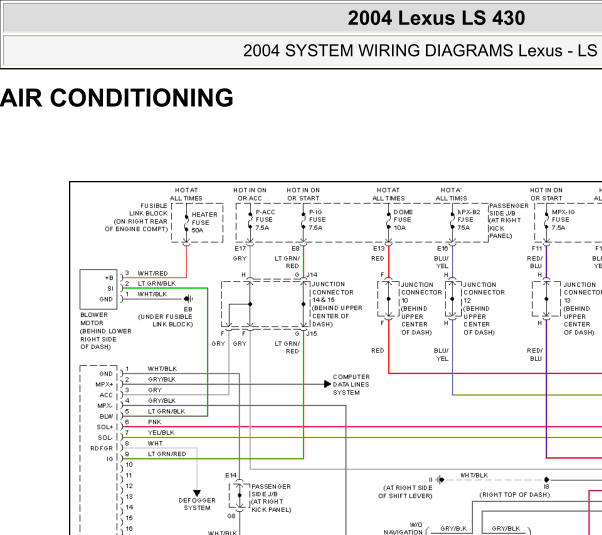
Task: Click the 'DEFOGGER SYSTEM' label
Action: click(197, 504)
